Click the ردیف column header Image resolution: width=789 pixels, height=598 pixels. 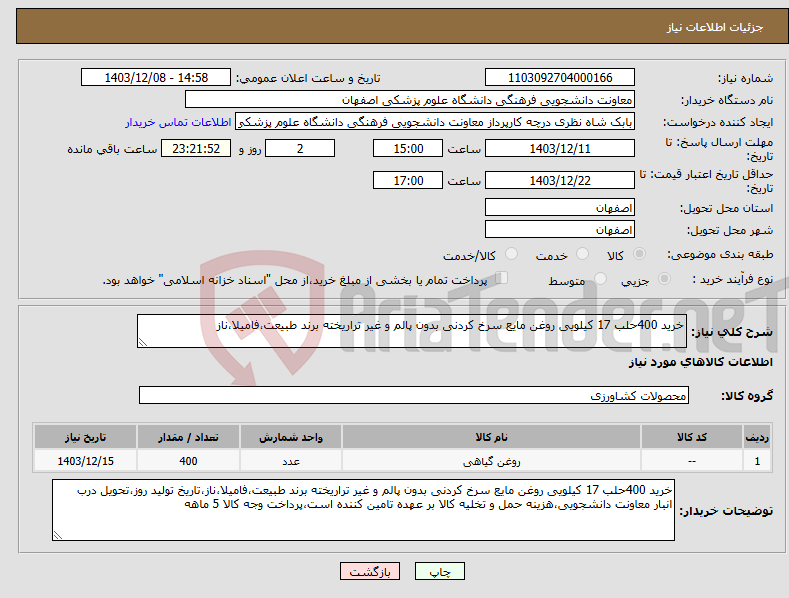[757, 437]
